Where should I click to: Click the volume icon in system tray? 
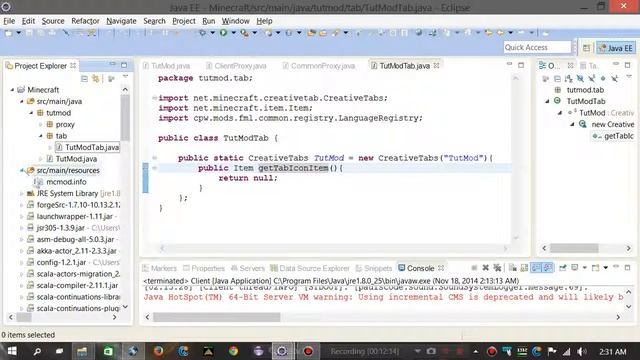point(582,351)
